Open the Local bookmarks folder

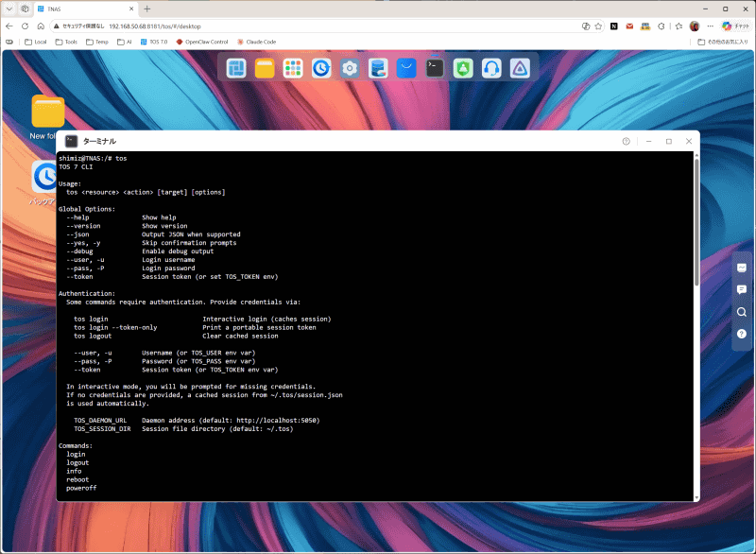click(36, 42)
